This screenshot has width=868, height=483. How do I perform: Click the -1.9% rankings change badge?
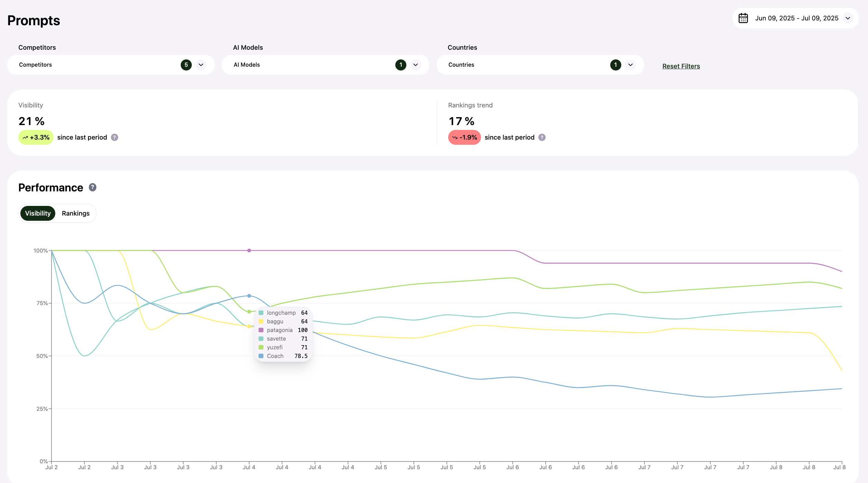pyautogui.click(x=464, y=138)
